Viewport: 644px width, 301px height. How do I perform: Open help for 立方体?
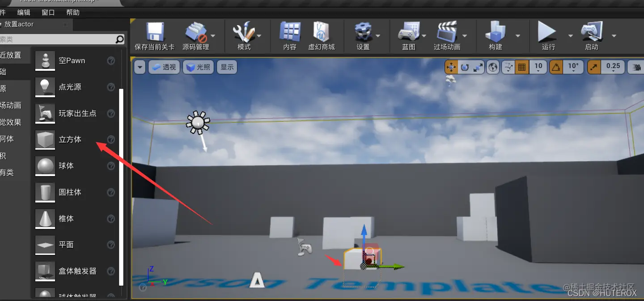click(111, 139)
